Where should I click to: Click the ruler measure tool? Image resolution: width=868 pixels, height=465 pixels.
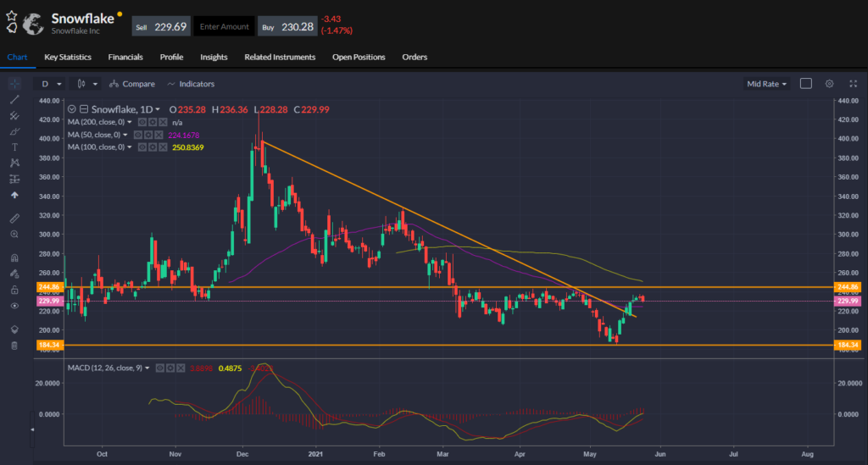click(x=14, y=218)
